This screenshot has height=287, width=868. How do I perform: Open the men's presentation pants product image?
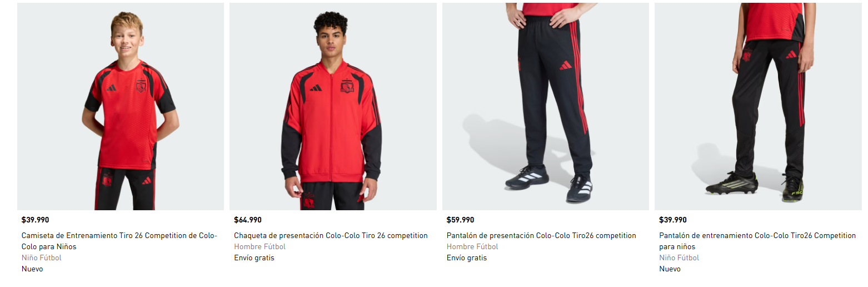(x=546, y=106)
